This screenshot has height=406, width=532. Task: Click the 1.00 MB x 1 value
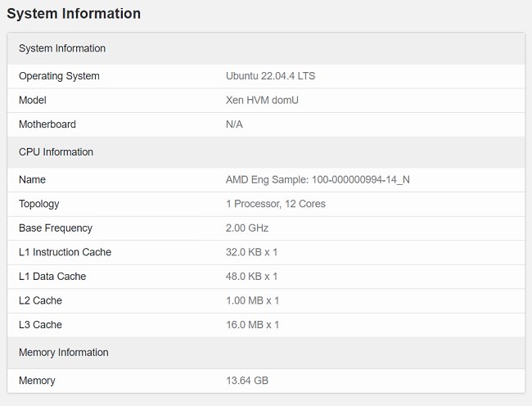(x=252, y=300)
